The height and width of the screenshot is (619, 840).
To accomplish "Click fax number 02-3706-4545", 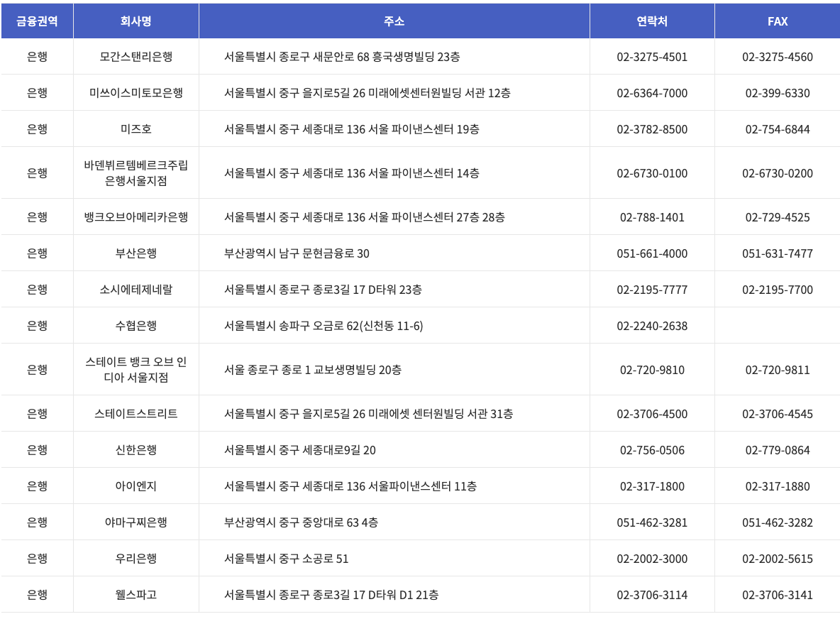I will point(778,414).
